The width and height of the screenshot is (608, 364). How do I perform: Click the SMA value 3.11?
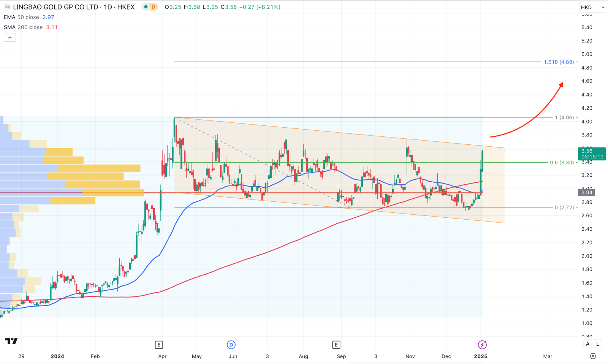[x=52, y=27]
